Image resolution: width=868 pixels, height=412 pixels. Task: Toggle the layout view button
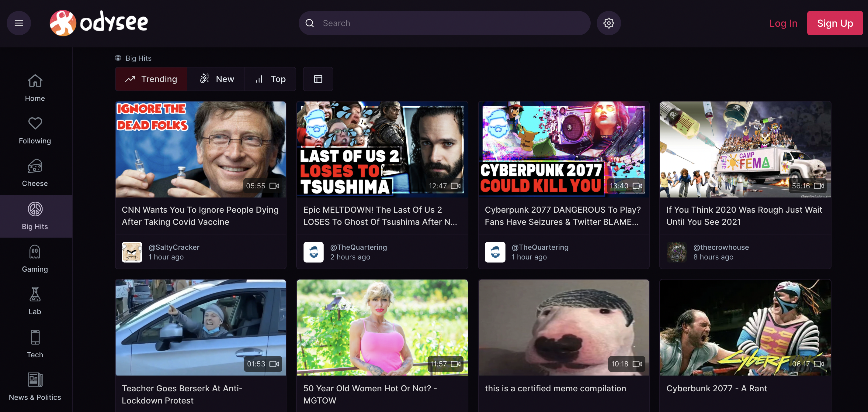(x=318, y=79)
